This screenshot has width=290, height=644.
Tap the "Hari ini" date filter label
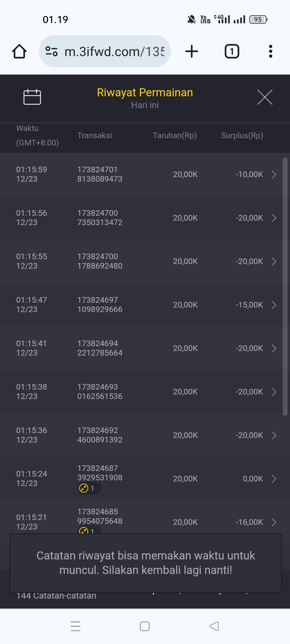[x=145, y=105]
